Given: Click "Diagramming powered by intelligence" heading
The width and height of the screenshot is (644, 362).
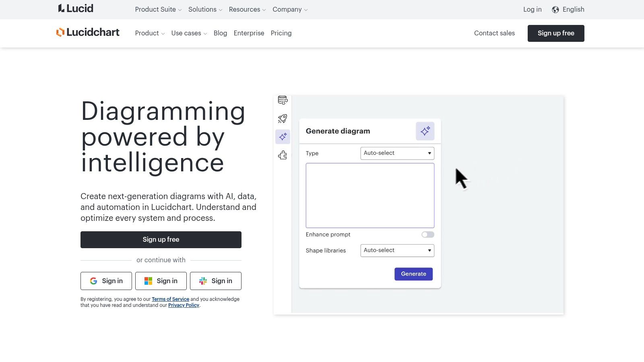Looking at the screenshot, I should (x=163, y=137).
